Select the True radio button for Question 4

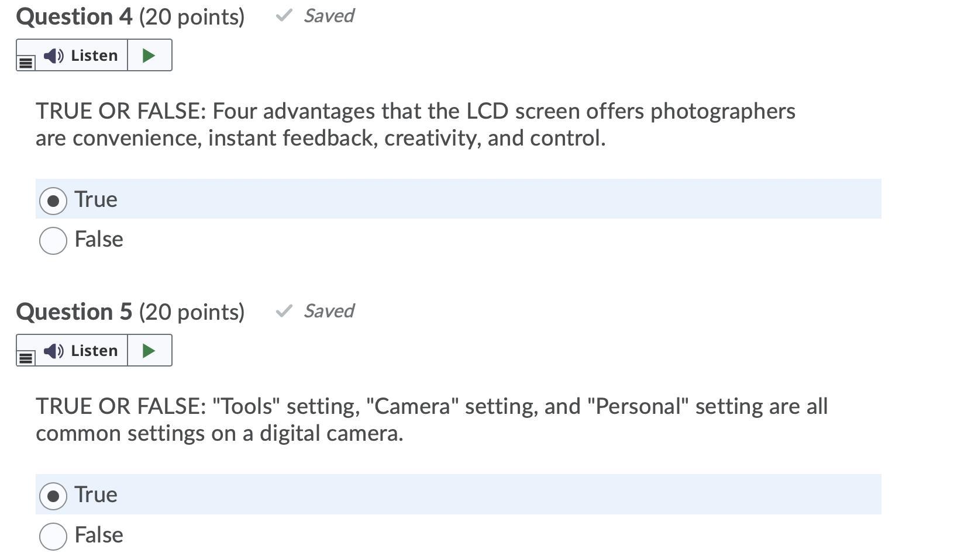[x=53, y=201]
